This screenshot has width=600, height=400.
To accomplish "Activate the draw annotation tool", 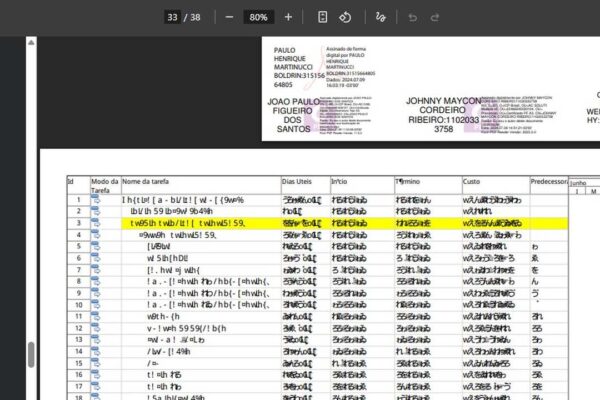I will [380, 17].
